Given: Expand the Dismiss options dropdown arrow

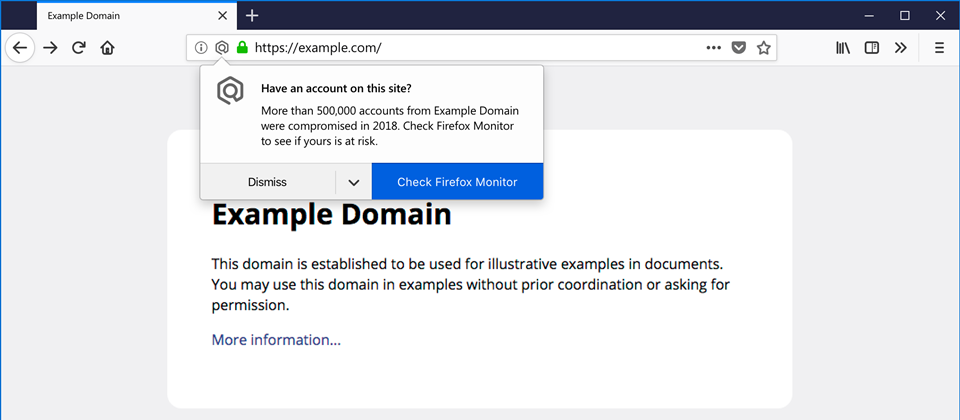Looking at the screenshot, I should (x=354, y=182).
